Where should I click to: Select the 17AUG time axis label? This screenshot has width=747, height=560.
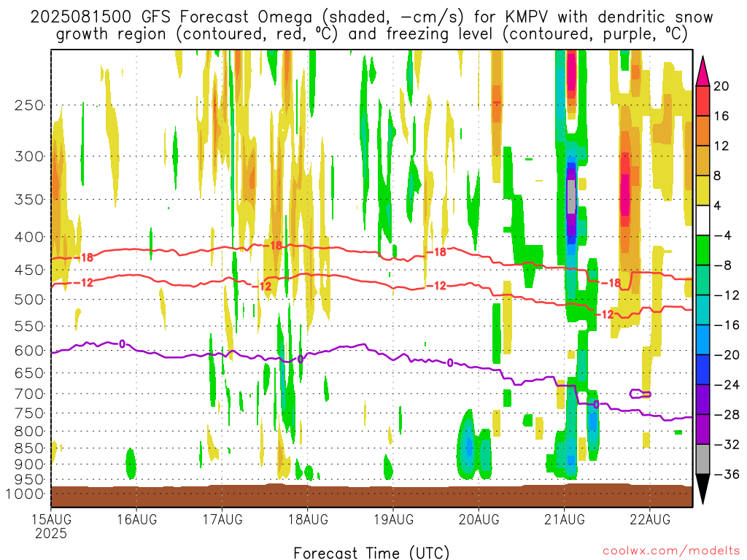pos(222,519)
